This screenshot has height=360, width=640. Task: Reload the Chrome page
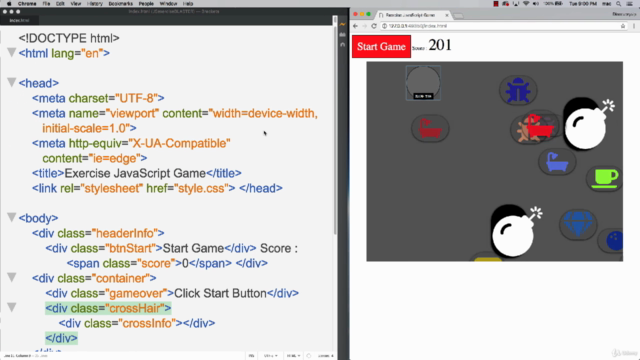click(x=374, y=26)
